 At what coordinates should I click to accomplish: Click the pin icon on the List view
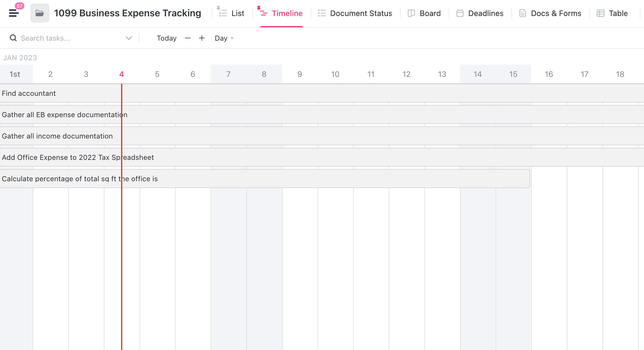219,8
